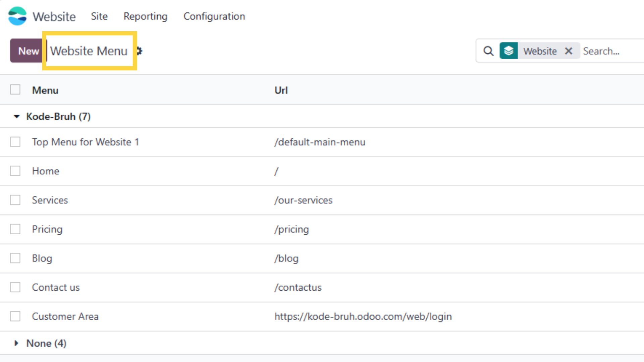Open the Blog menu record

pos(42,258)
